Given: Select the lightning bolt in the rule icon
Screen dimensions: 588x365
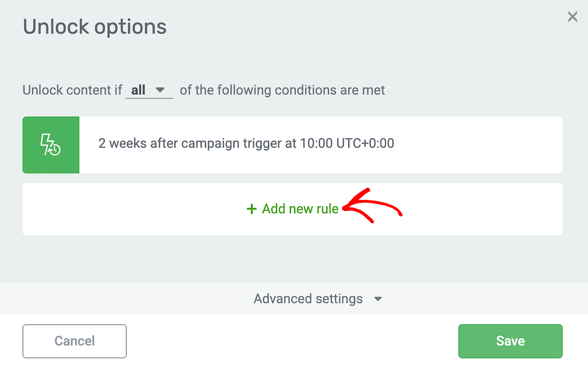Looking at the screenshot, I should (x=47, y=143).
